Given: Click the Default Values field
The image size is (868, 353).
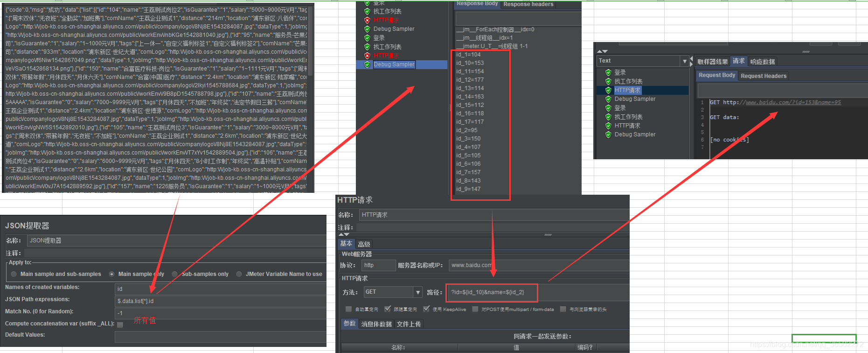Looking at the screenshot, I should 221,336.
